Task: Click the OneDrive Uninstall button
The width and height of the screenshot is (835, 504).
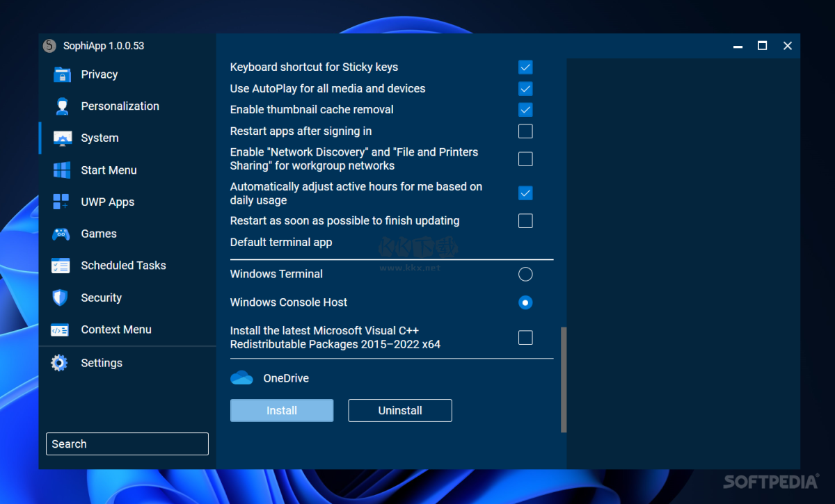Action: click(x=400, y=410)
